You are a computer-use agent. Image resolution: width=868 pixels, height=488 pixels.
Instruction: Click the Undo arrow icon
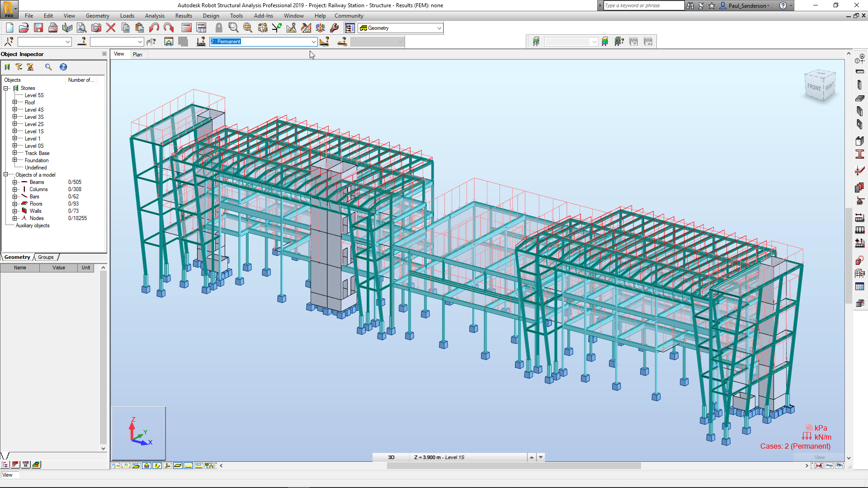[x=154, y=28]
